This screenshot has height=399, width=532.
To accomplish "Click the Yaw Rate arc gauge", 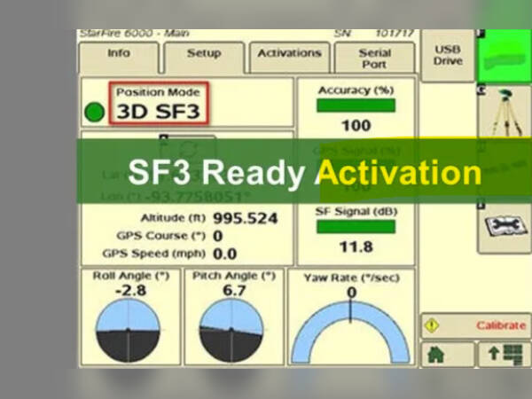I will pos(351,330).
